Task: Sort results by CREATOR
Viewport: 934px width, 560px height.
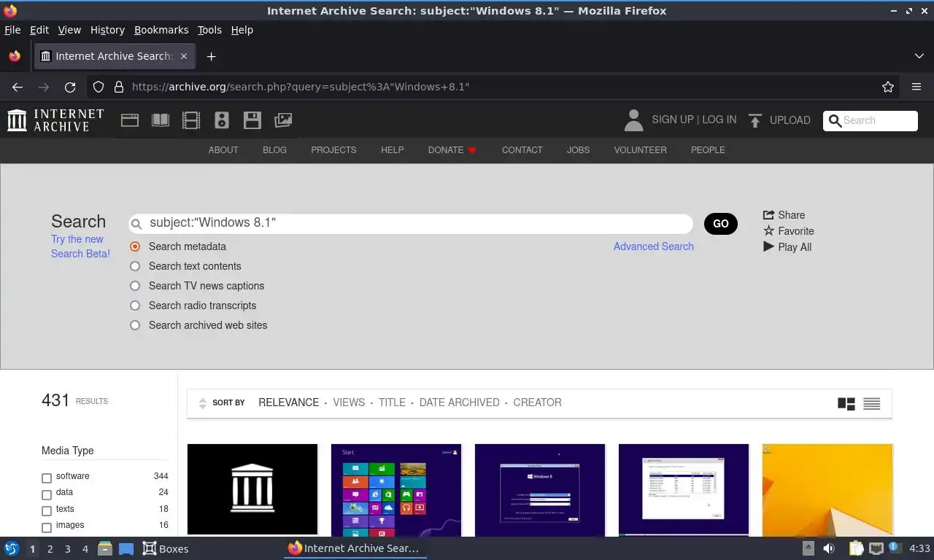Action: click(x=537, y=402)
